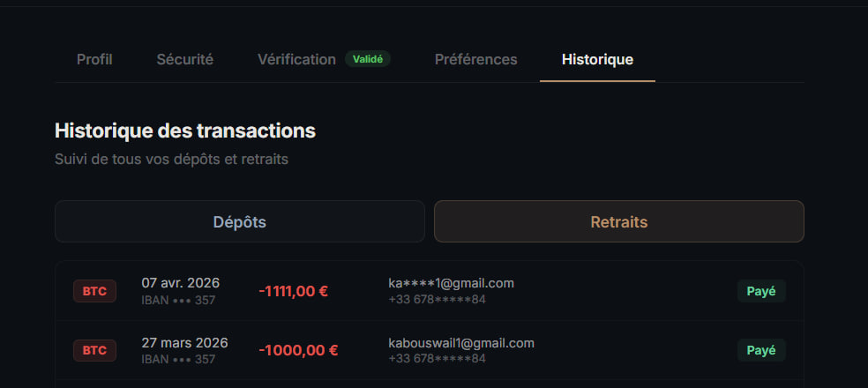Screen dimensions: 868x388
Task: Click the IBAN ••• 357 under 07 avr. 2026
Action: tap(178, 300)
